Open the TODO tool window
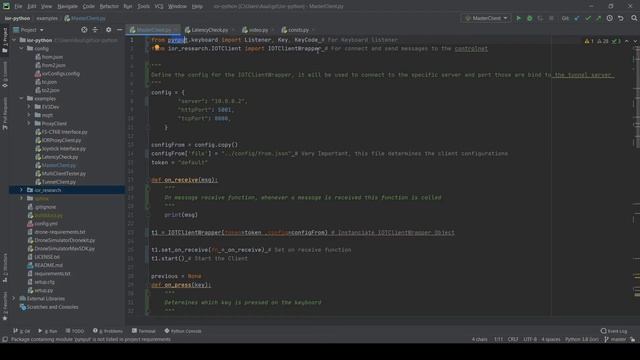Viewport: 640px width, 360px height. click(75, 331)
